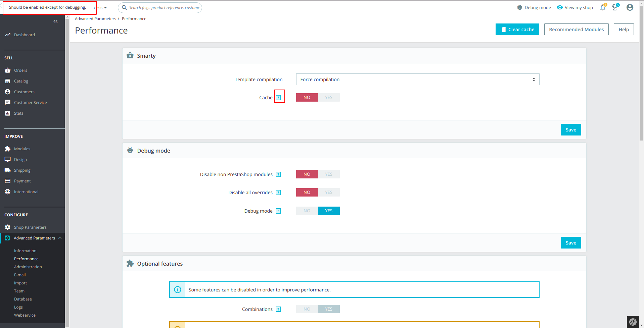Set Disable non PrestaShop modules to YES

(329, 174)
